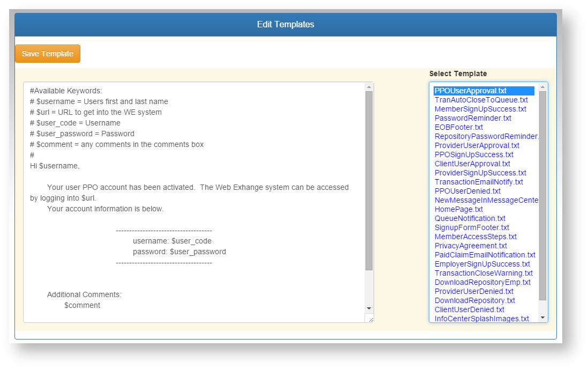Choose SignupFormFooter.txt template
Viewport: 588px width, 369px height.
point(472,227)
